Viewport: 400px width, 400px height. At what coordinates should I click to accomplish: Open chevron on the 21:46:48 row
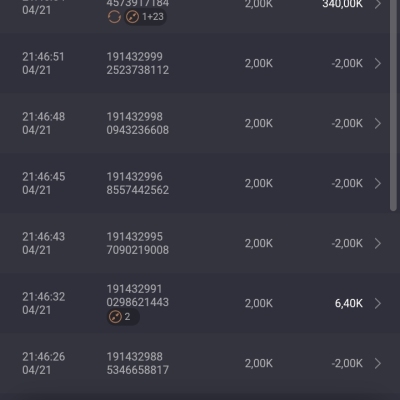378,123
